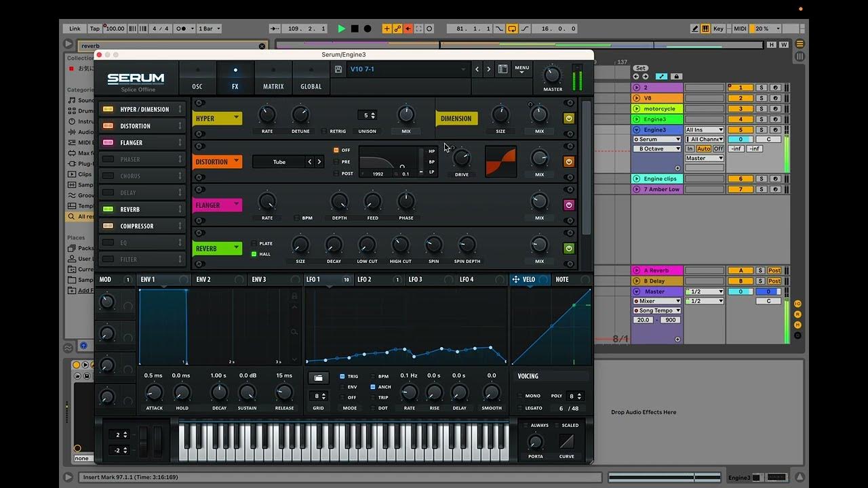Viewport: 868px width, 488px height.
Task: Enable the Chorus effect in FX rack list
Action: coord(108,176)
